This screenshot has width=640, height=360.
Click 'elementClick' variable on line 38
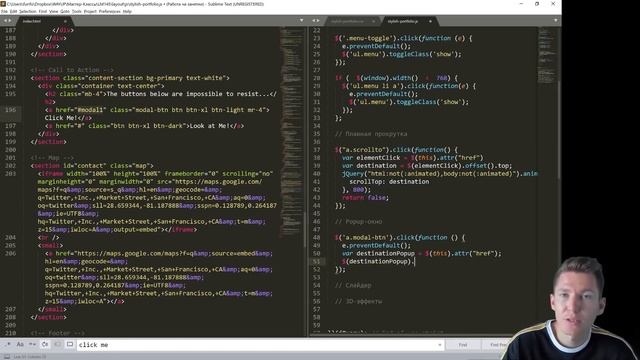pyautogui.click(x=378, y=158)
